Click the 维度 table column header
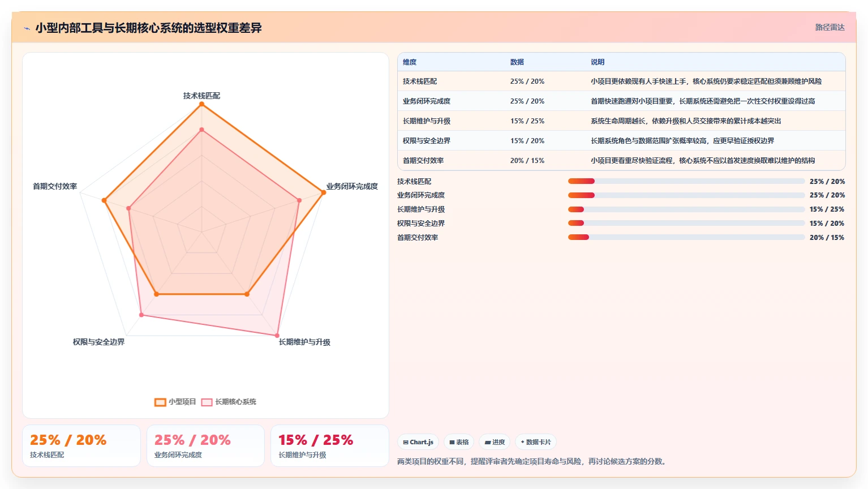This screenshot has height=489, width=868. 410,62
